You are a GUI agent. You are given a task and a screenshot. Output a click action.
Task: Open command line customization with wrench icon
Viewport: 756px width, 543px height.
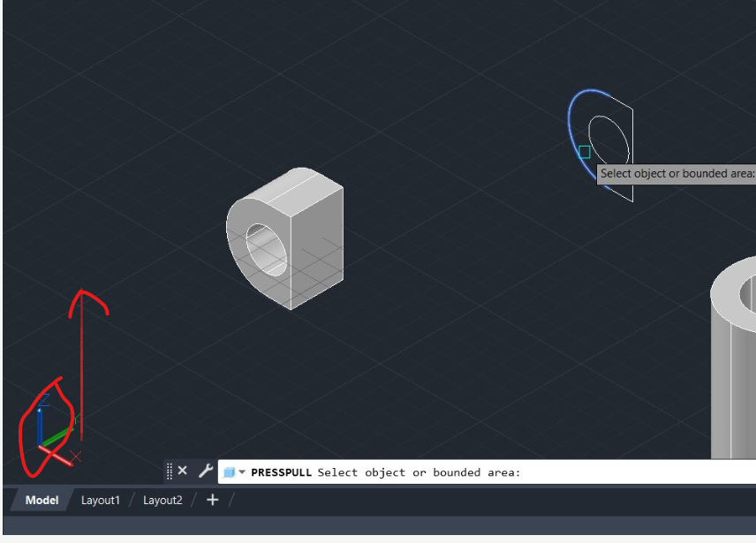[205, 471]
